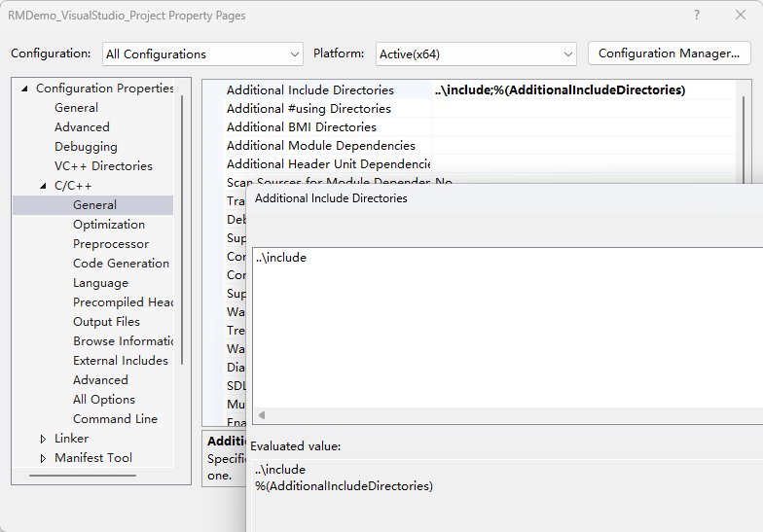Expand the Linker tree node
Image resolution: width=763 pixels, height=532 pixels.
pos(43,439)
